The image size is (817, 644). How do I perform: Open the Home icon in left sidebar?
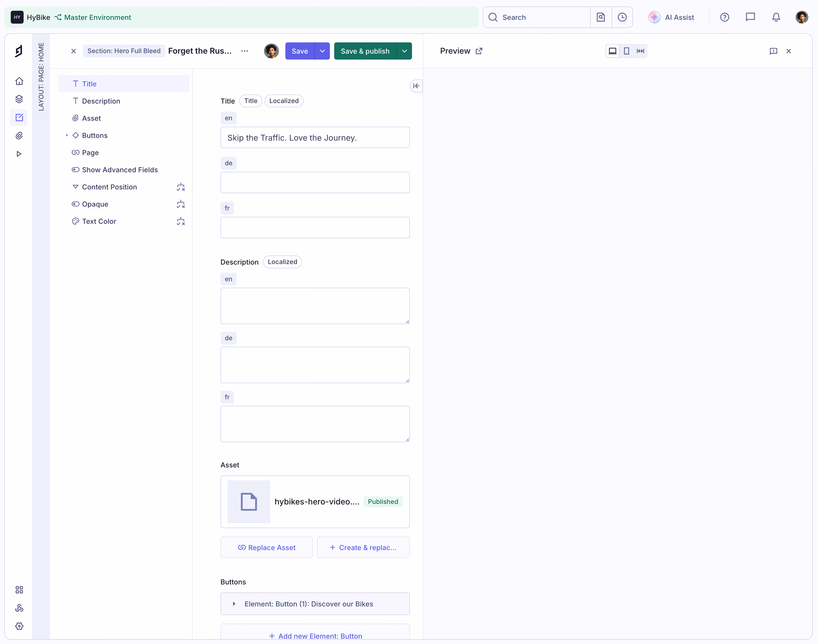[19, 81]
